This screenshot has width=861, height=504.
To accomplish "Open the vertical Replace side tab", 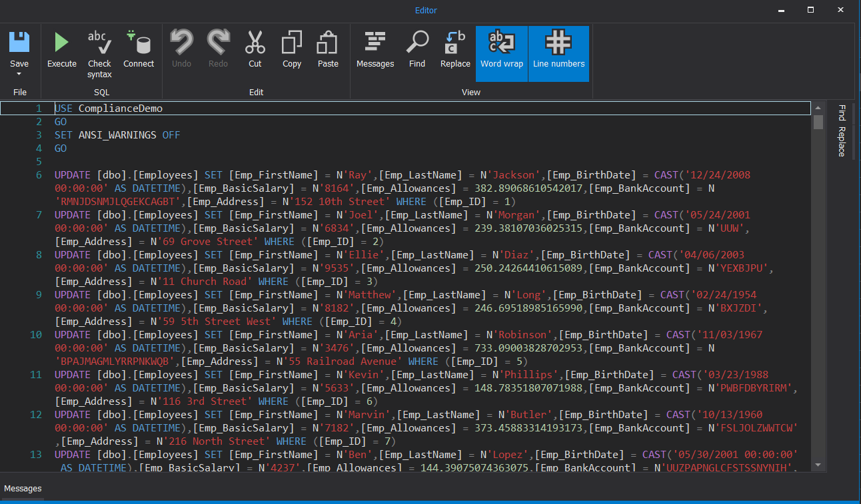I will (842, 142).
